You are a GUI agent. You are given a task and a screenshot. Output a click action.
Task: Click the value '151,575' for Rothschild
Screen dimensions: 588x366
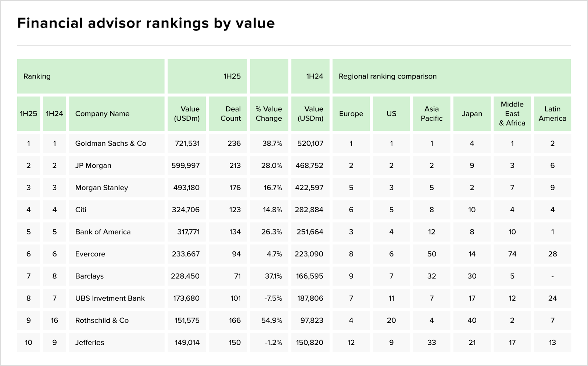coord(187,320)
